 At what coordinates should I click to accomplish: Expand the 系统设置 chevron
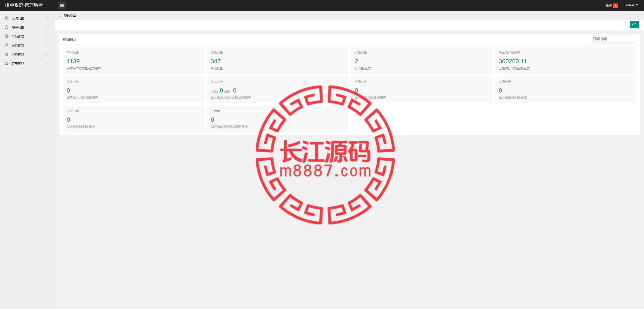tap(47, 18)
